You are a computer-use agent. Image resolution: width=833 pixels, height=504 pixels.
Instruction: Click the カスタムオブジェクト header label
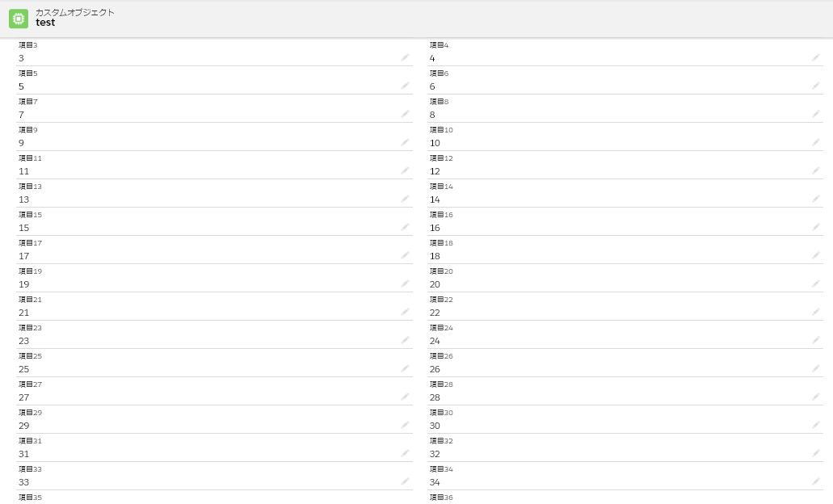[75, 12]
